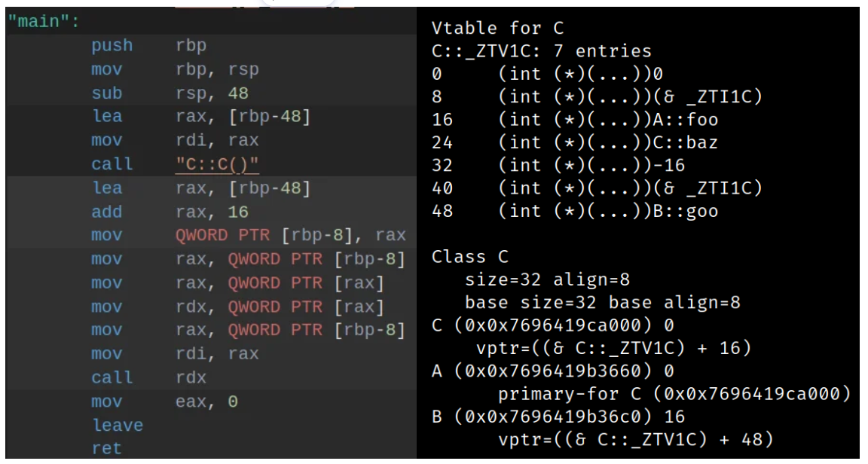The height and width of the screenshot is (464, 868).
Task: Click the ret instruction
Action: 106,447
